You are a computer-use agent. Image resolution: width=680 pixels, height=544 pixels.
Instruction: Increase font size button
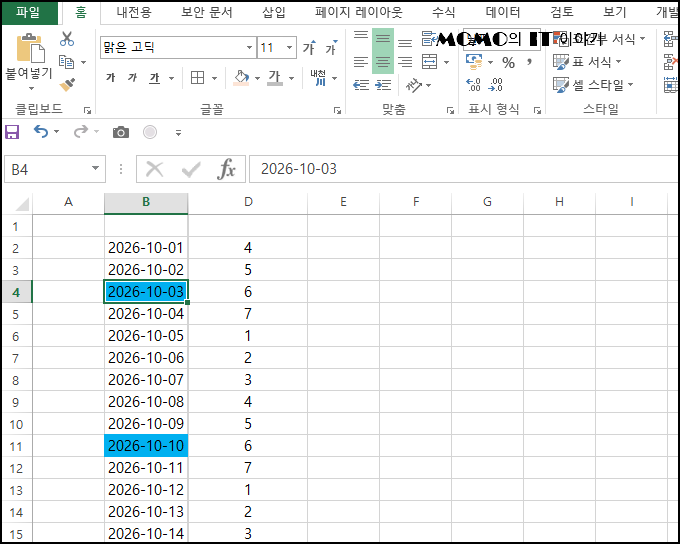pyautogui.click(x=309, y=47)
